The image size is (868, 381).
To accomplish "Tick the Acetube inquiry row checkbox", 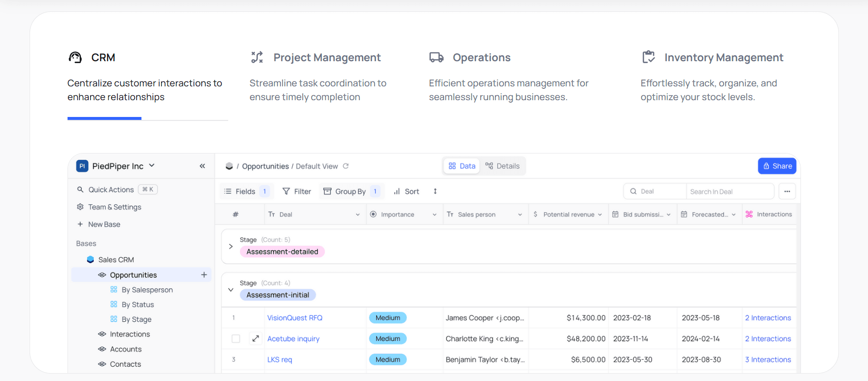I will pyautogui.click(x=236, y=339).
